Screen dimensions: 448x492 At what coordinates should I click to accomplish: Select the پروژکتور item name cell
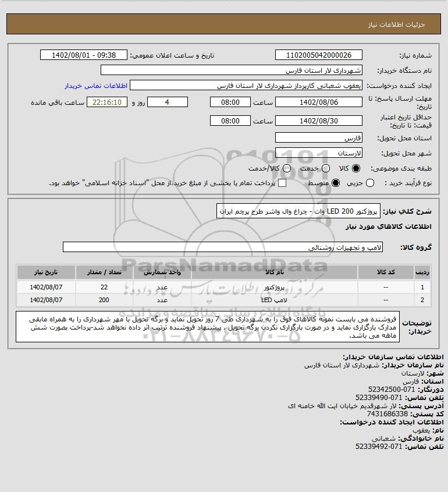(274, 287)
